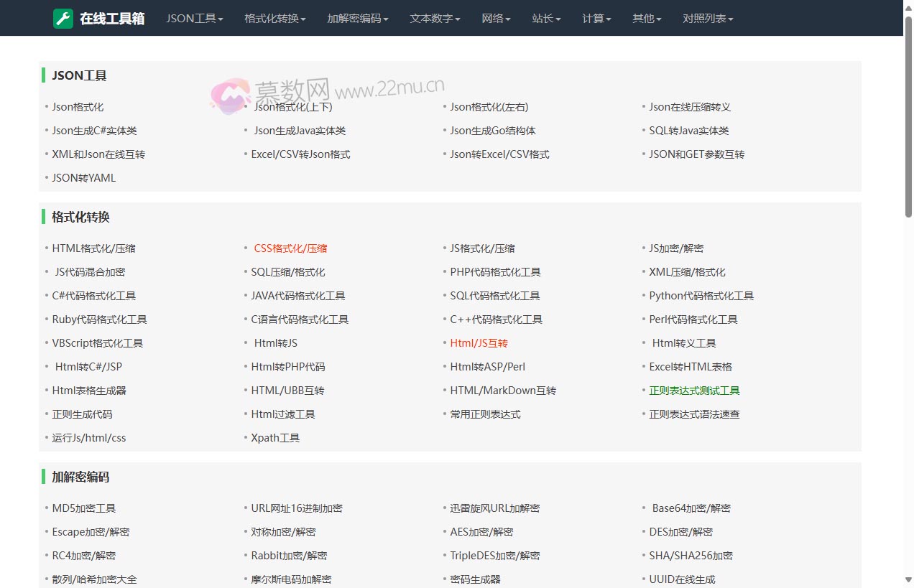Open the 加解密编码 dropdown menu
Screen dimensions: 914x588
click(x=356, y=19)
